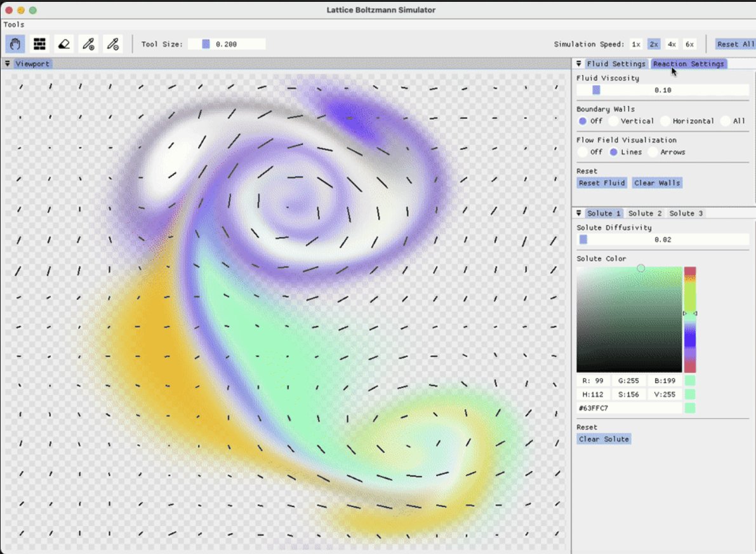Click the R: 99 color field
The width and height of the screenshot is (756, 554).
593,381
